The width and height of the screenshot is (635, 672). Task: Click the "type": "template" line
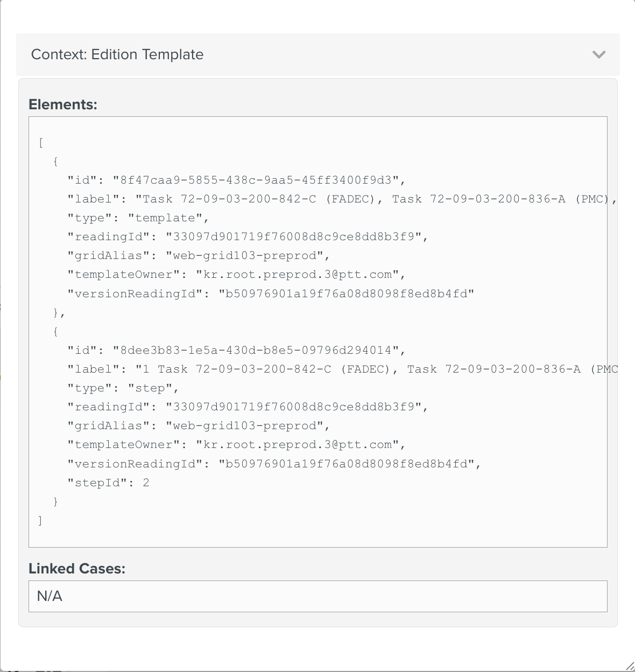click(x=138, y=218)
